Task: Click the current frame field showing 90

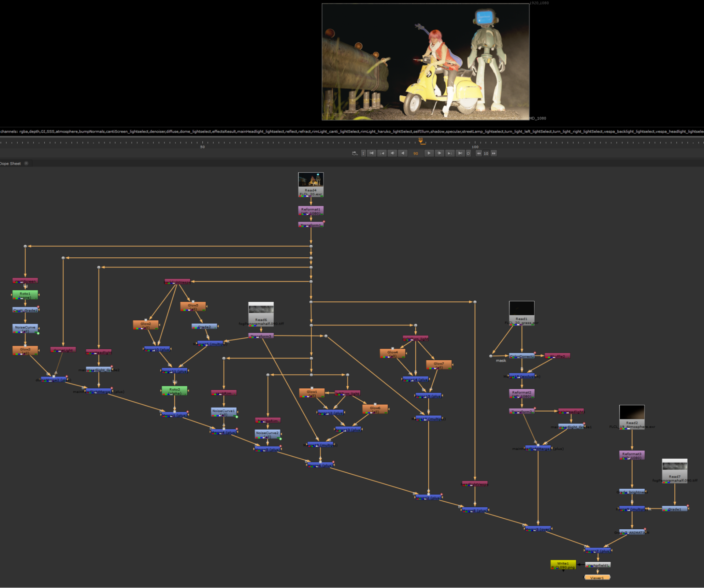Action: [416, 154]
